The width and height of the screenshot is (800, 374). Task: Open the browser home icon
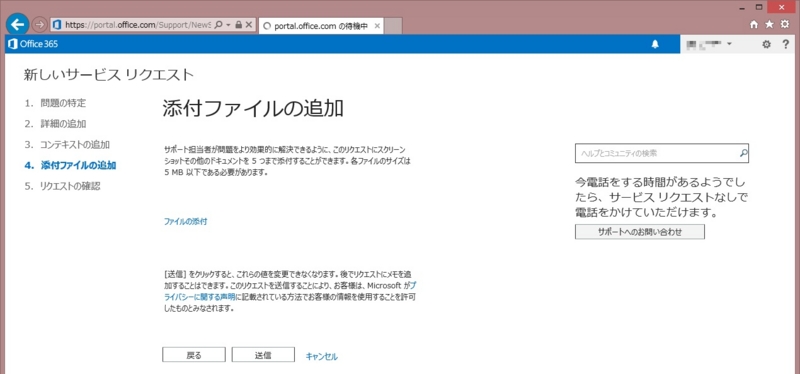point(754,24)
